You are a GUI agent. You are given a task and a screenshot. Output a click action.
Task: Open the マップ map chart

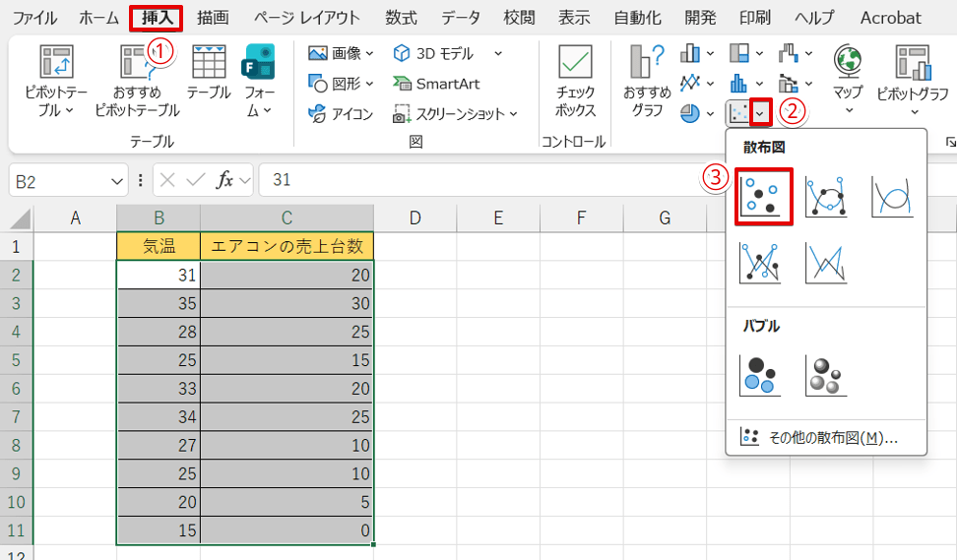coord(848,80)
